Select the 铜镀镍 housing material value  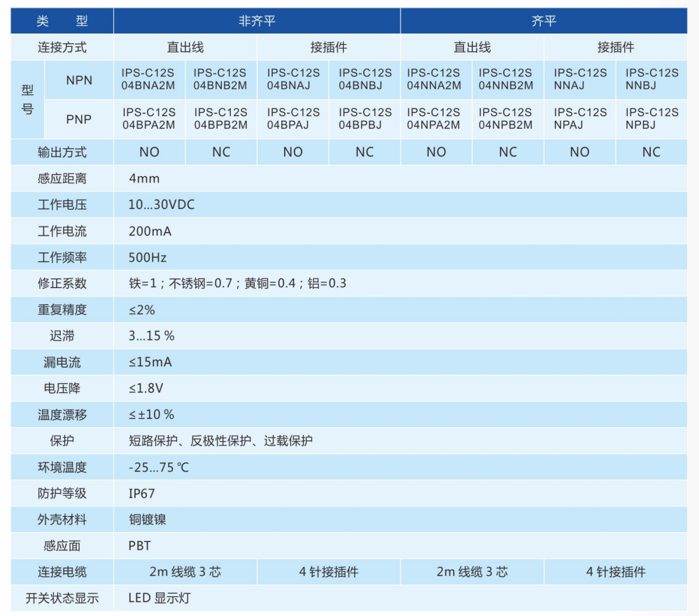[x=148, y=520]
